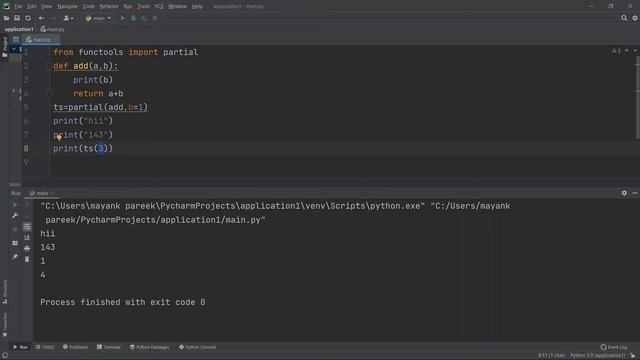Image resolution: width=640 pixels, height=360 pixels.
Task: Switch to Terminal tool window tab
Action: [109, 347]
